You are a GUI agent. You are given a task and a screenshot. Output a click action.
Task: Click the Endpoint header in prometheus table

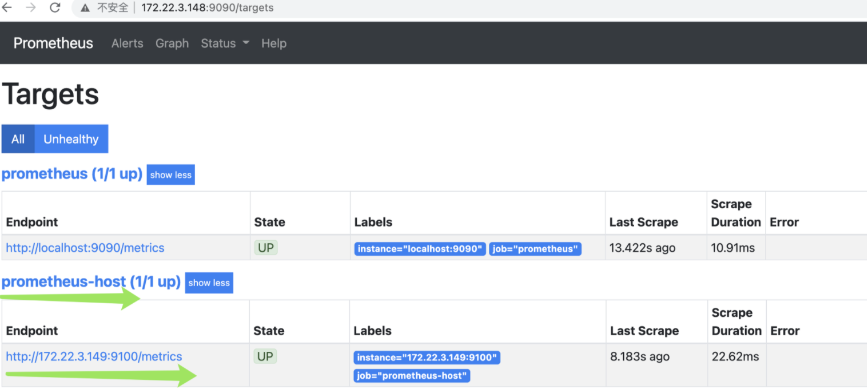click(32, 222)
